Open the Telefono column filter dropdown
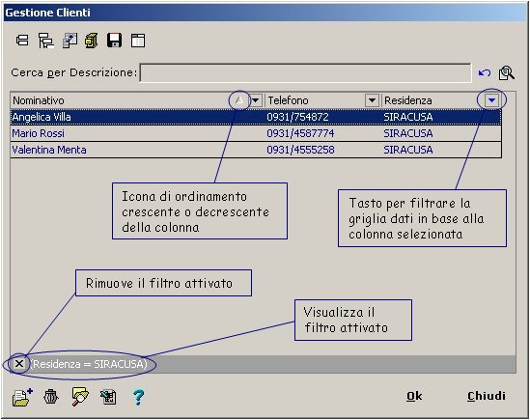Viewport: 530px width, 420px height. pyautogui.click(x=372, y=100)
